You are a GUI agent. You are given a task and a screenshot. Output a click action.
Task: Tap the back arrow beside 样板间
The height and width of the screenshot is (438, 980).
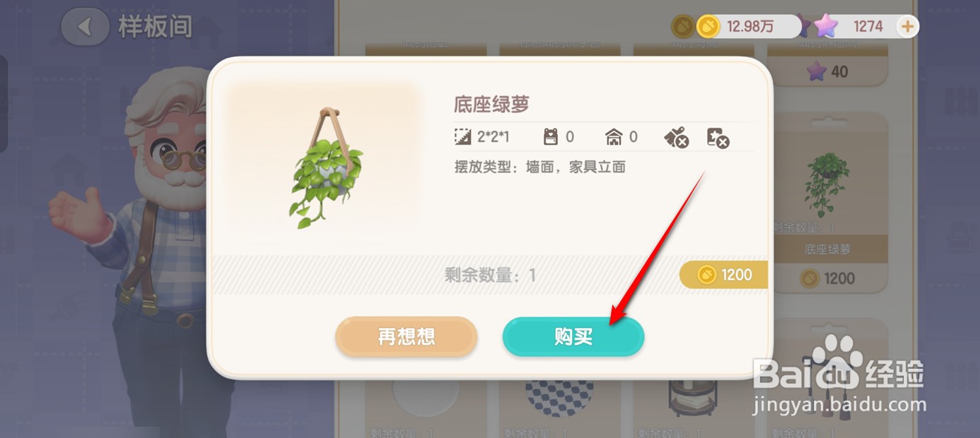tap(86, 27)
